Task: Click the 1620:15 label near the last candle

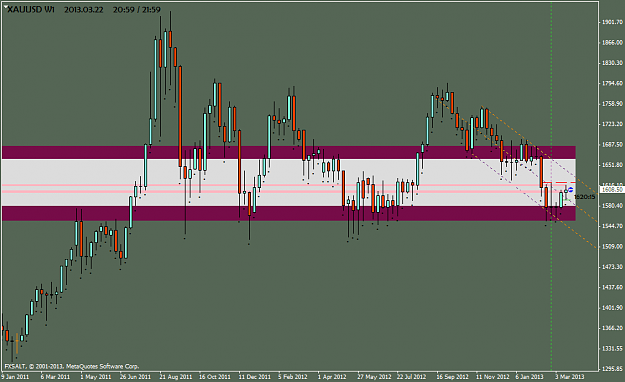Action: click(x=584, y=197)
